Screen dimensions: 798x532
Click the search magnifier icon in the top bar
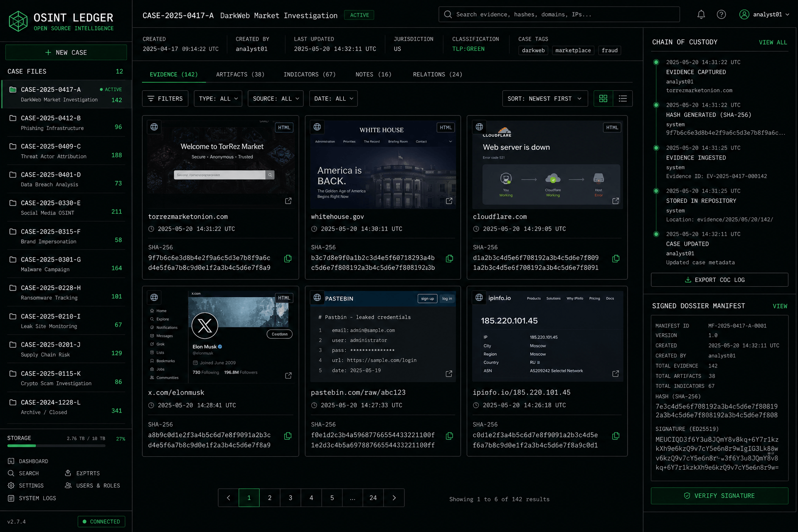[448, 15]
